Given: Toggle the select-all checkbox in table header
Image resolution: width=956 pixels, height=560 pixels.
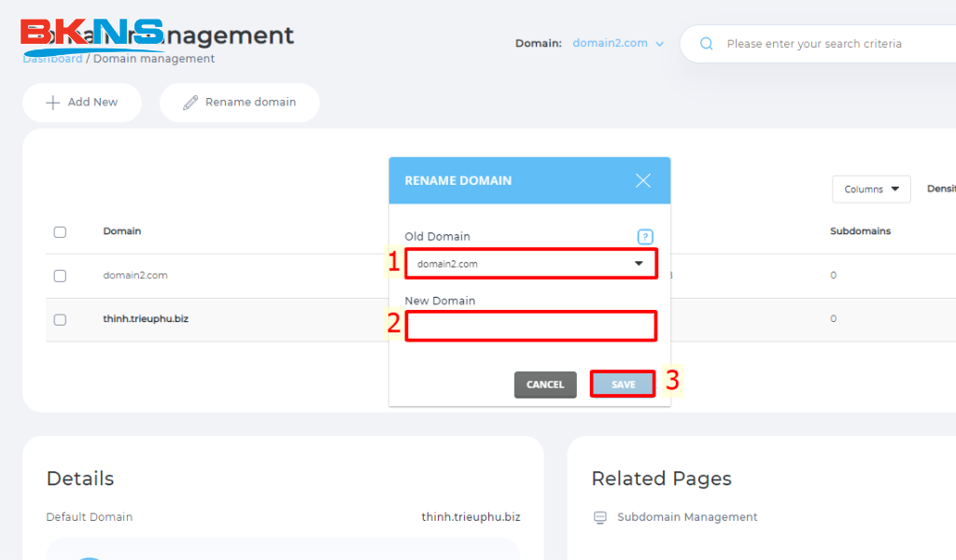Looking at the screenshot, I should pos(60,232).
